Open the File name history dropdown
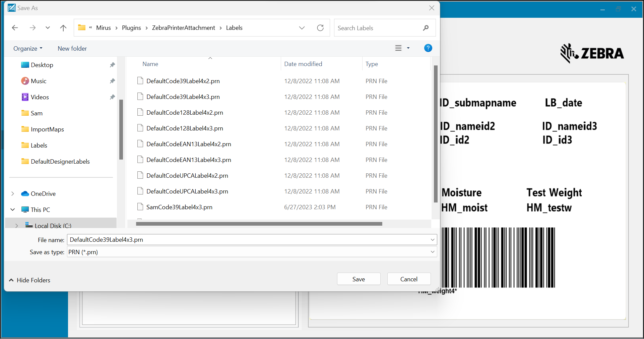Viewport: 644px width, 339px height. (x=432, y=240)
